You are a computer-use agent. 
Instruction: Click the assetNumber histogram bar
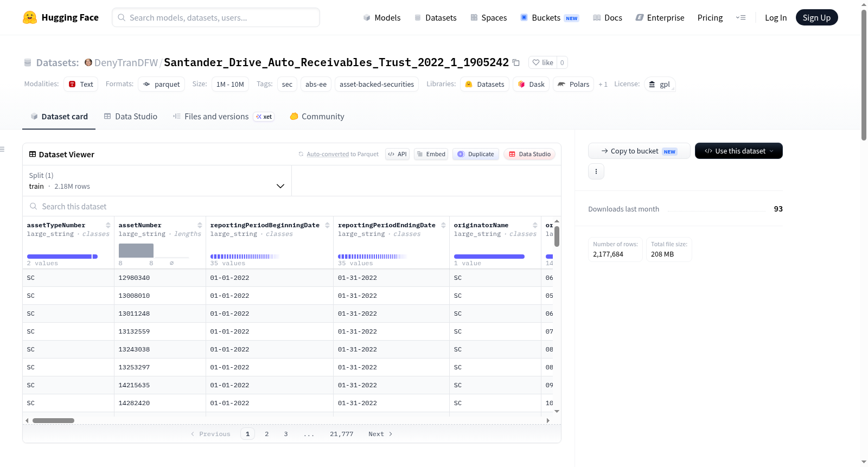(136, 251)
